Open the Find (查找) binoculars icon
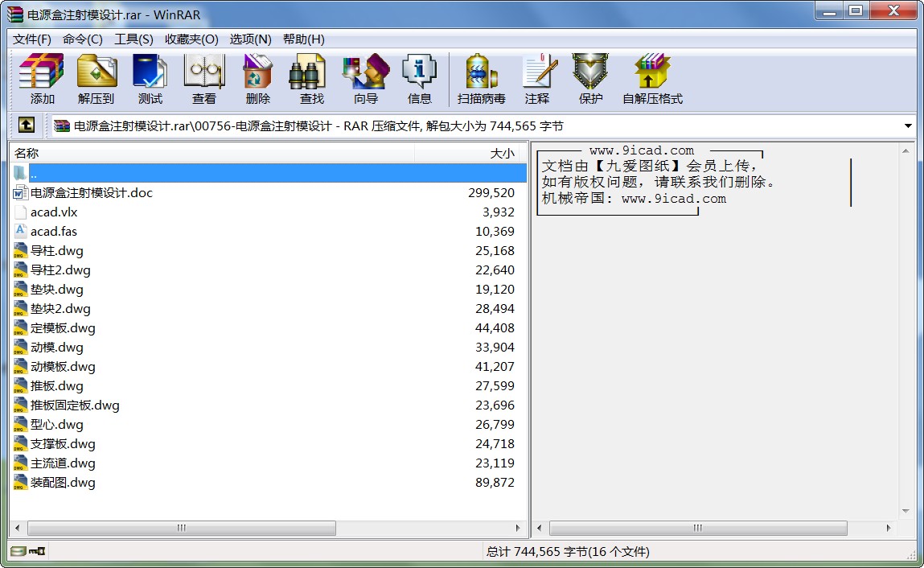 click(x=311, y=79)
